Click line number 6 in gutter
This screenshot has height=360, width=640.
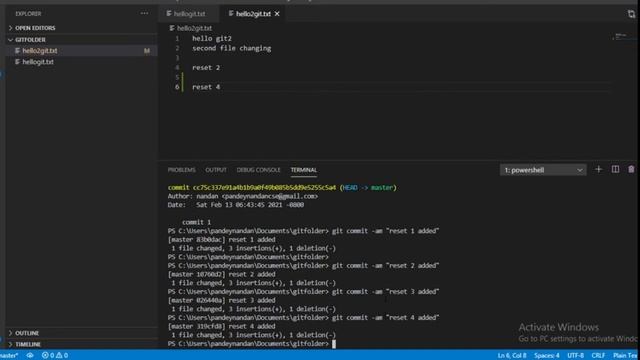[177, 87]
